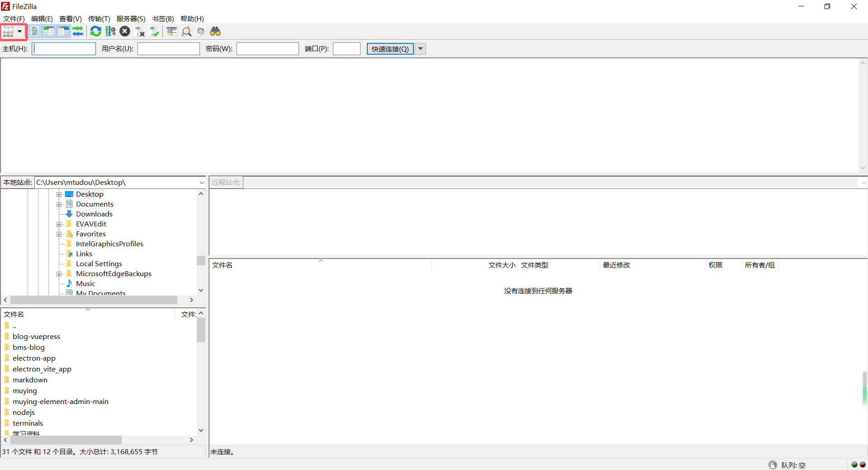This screenshot has height=470, width=868.
Task: Select the Downloads folder in tree
Action: coord(94,214)
